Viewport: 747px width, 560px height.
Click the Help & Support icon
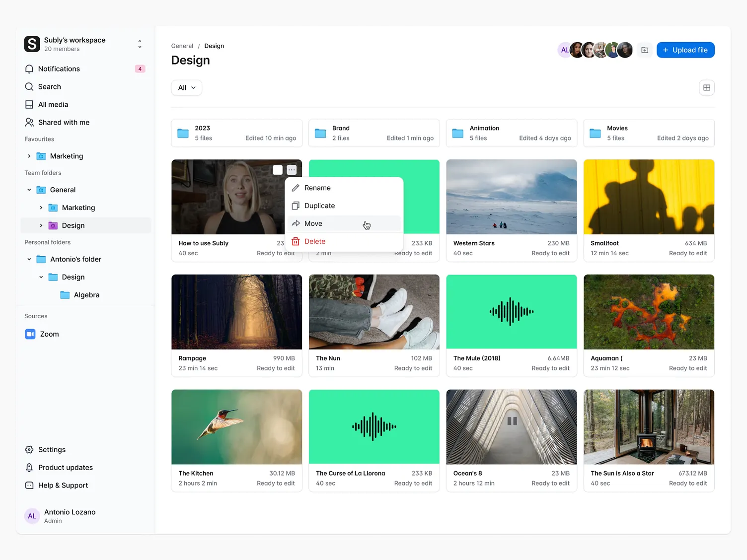pos(29,485)
